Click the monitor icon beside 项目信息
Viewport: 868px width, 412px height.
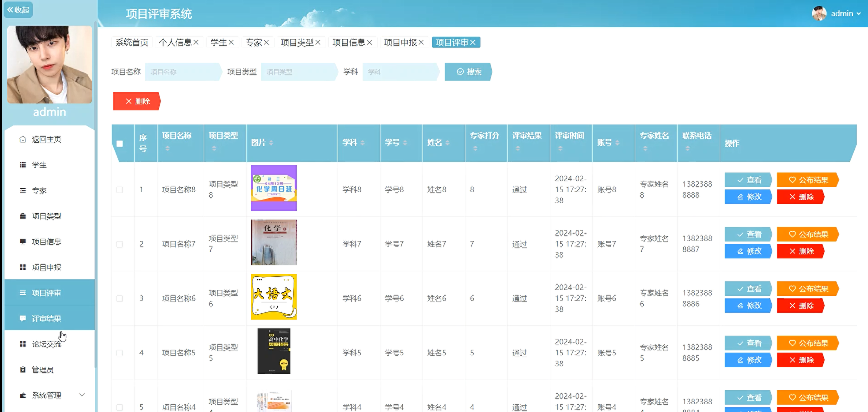[23, 242]
